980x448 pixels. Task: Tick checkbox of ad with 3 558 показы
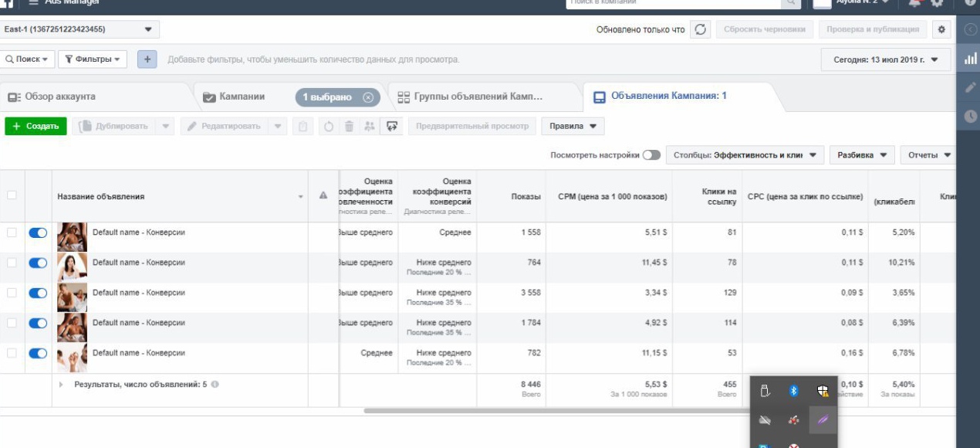[12, 293]
